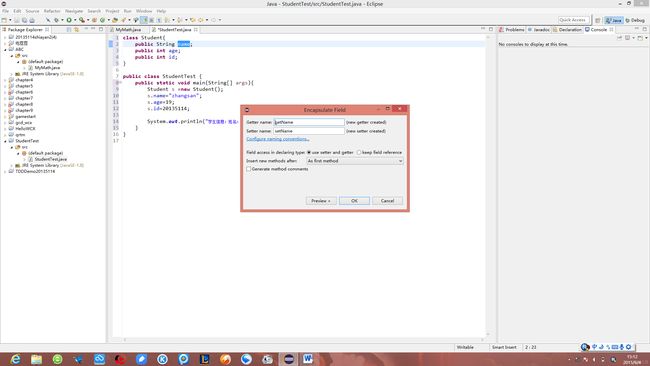Click Collapse All in Package Explorer
The image size is (650, 366).
pos(69,29)
